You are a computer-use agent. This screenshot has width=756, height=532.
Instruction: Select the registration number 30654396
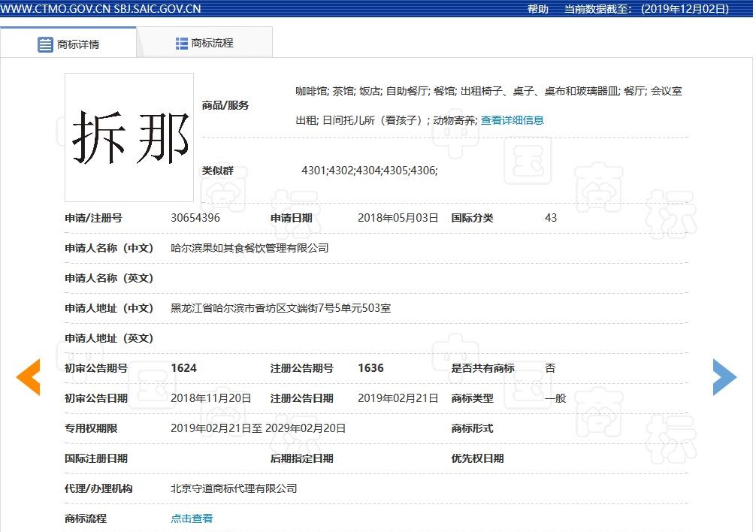[x=196, y=218]
